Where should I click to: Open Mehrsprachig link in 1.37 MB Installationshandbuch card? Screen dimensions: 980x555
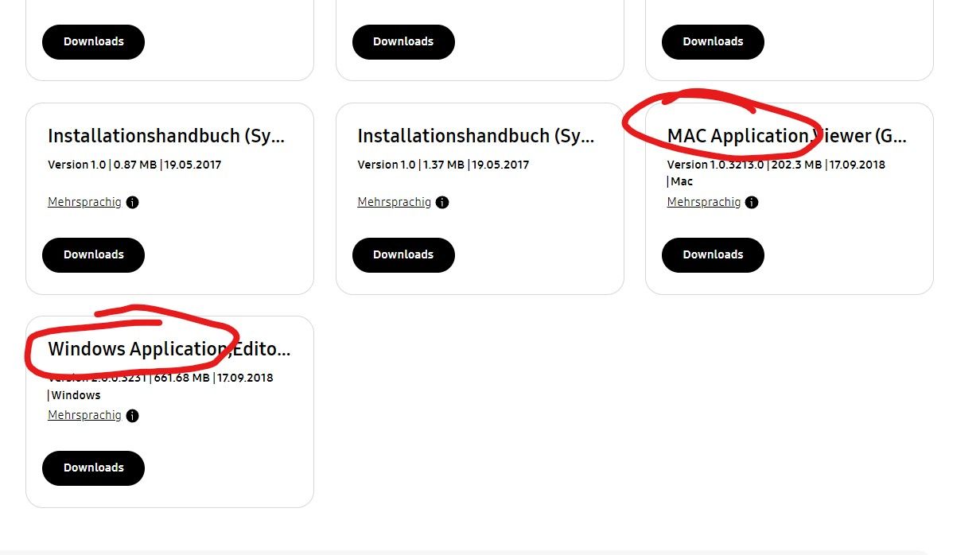(x=394, y=202)
